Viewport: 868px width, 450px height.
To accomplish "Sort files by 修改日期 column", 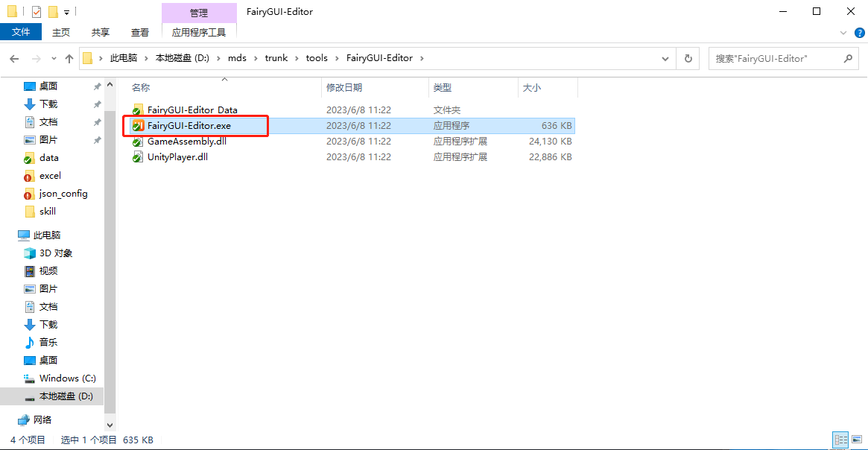I will coord(344,88).
